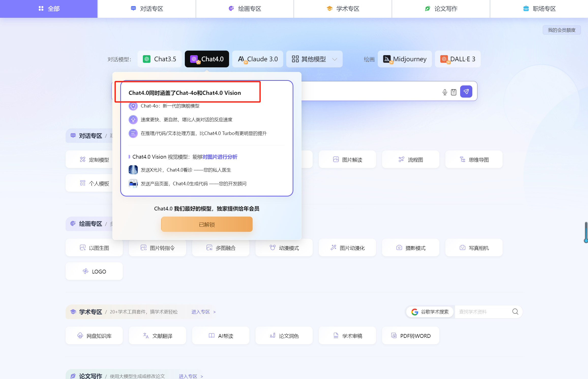Select the LOGO generation tool

[94, 271]
